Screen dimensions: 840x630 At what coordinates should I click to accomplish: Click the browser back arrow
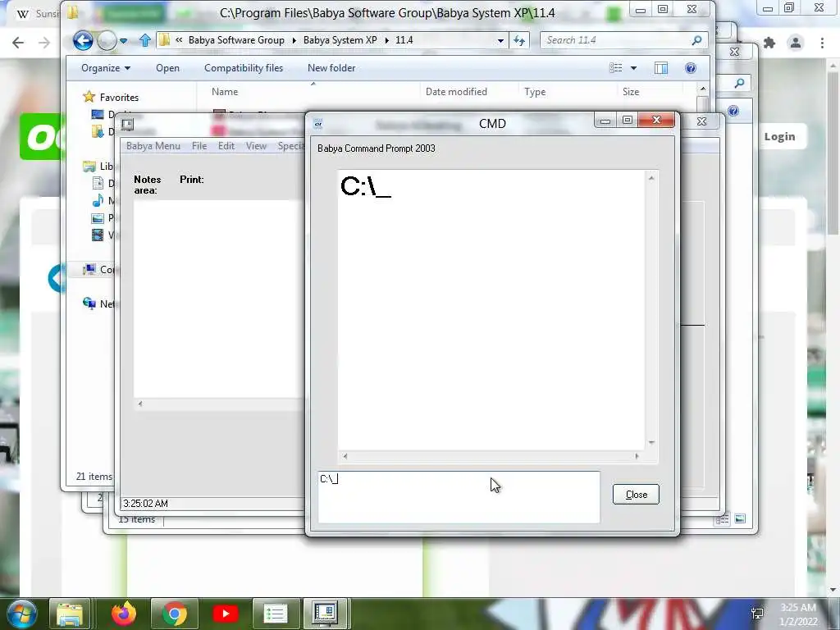(18, 43)
